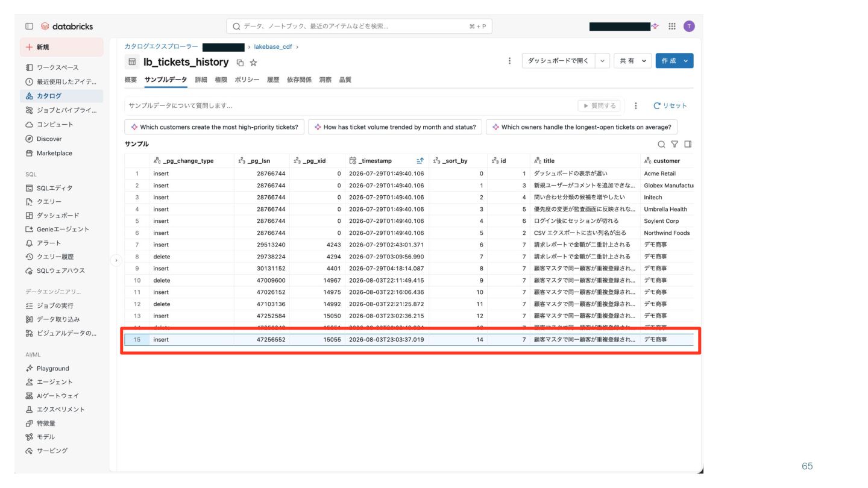
Task: Toggle the sidebar panel icon beside databricks logo
Action: pyautogui.click(x=29, y=27)
